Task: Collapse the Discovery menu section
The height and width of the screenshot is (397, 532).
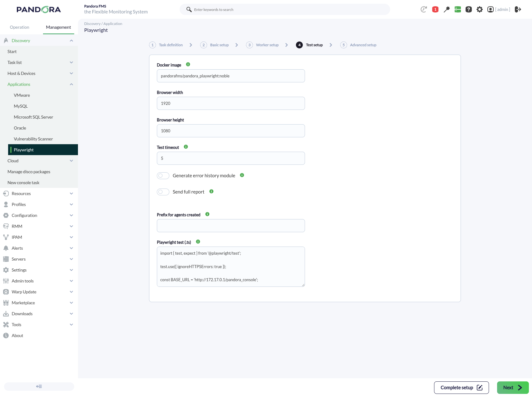Action: click(71, 41)
